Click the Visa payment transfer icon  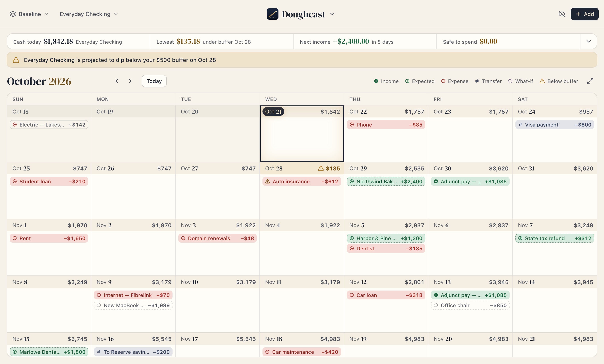pyautogui.click(x=520, y=125)
